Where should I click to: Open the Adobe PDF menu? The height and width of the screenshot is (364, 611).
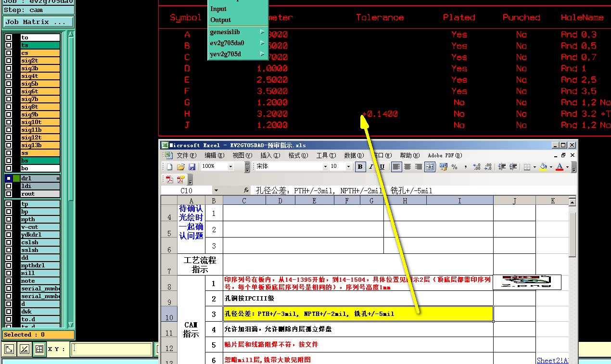click(x=445, y=155)
